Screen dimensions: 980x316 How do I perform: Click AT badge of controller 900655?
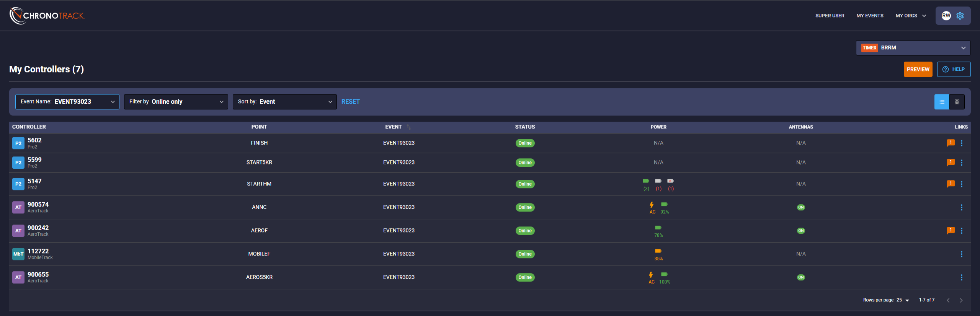(18, 277)
